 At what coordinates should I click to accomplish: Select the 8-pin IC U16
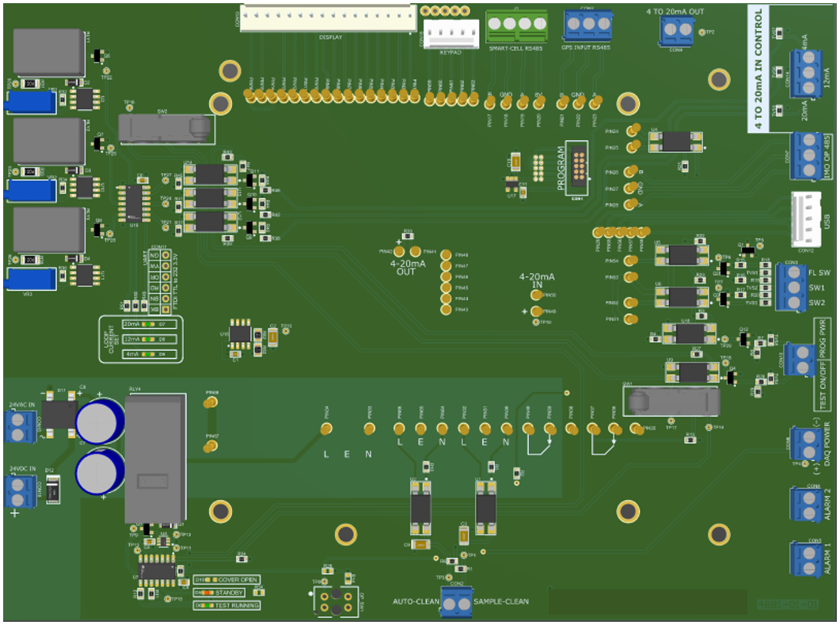(240, 333)
